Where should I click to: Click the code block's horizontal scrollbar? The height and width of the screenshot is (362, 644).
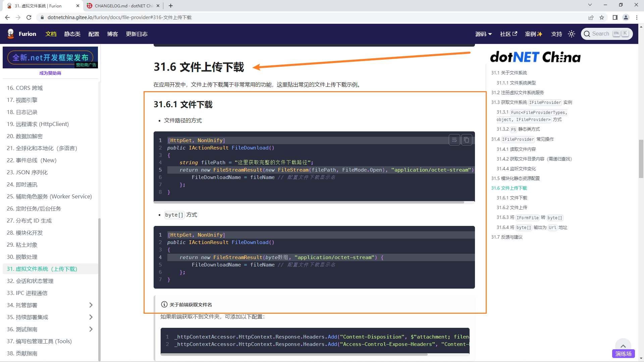pos(309,202)
